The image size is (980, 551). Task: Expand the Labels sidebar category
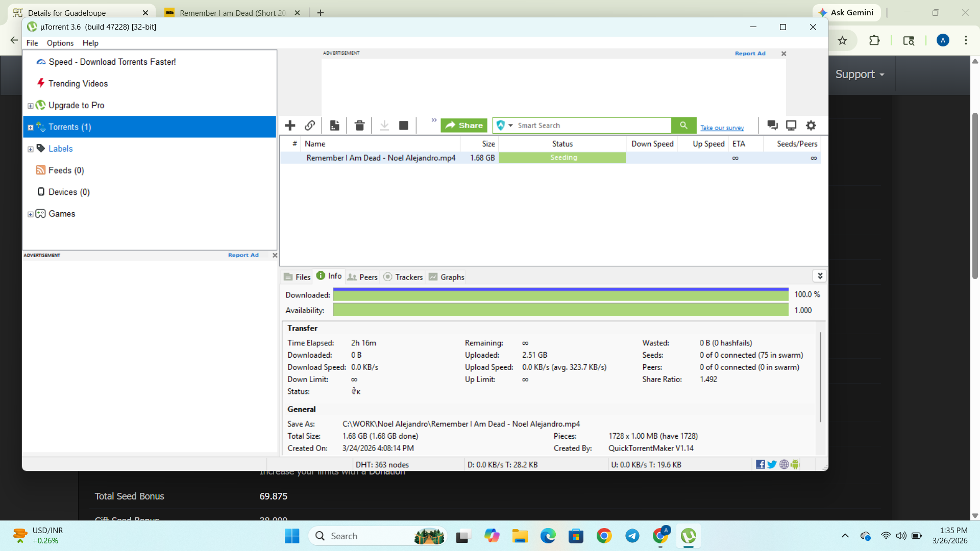point(30,148)
